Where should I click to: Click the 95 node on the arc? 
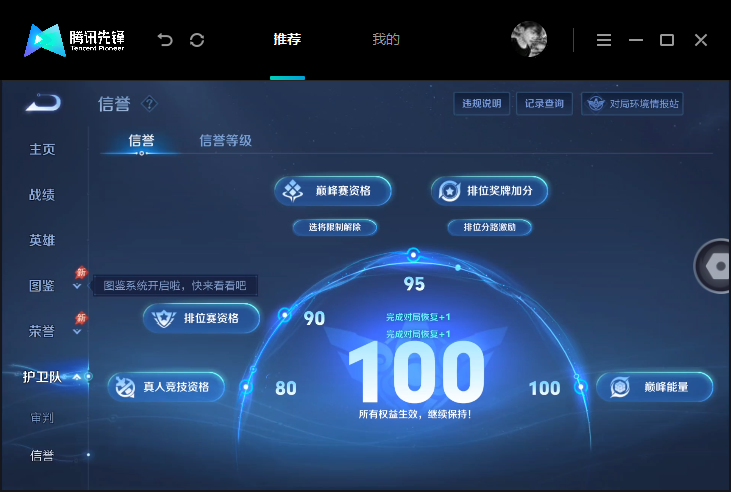click(x=413, y=255)
